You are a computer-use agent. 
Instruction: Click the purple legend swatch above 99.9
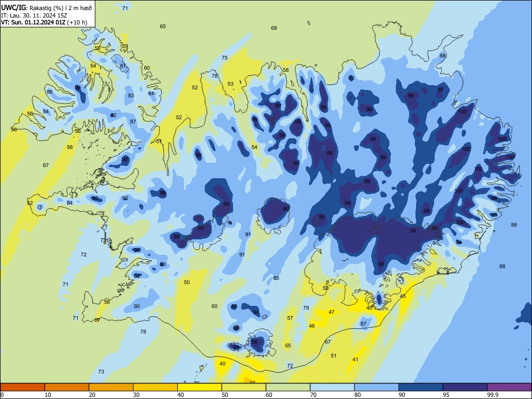click(509, 387)
